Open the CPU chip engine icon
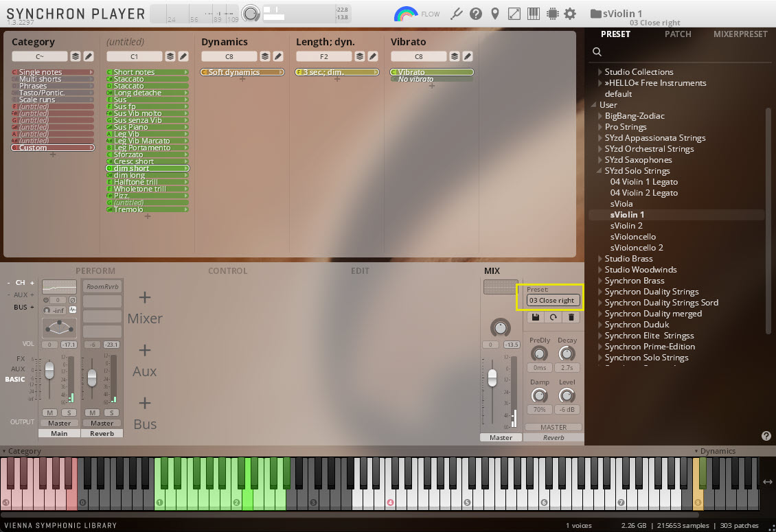 (x=552, y=14)
